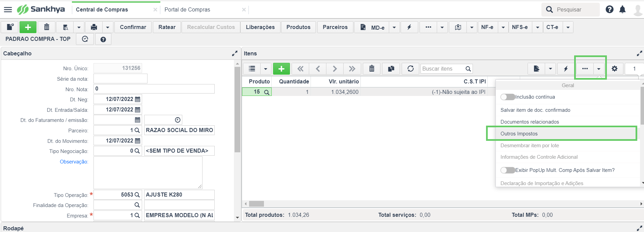Select Outros Impostos menu entry
The image size is (644, 232).
tap(568, 134)
